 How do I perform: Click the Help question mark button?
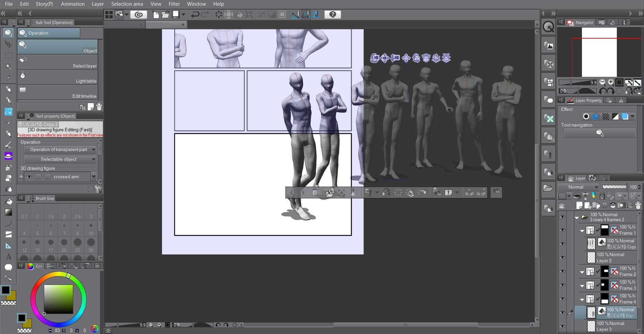[332, 14]
